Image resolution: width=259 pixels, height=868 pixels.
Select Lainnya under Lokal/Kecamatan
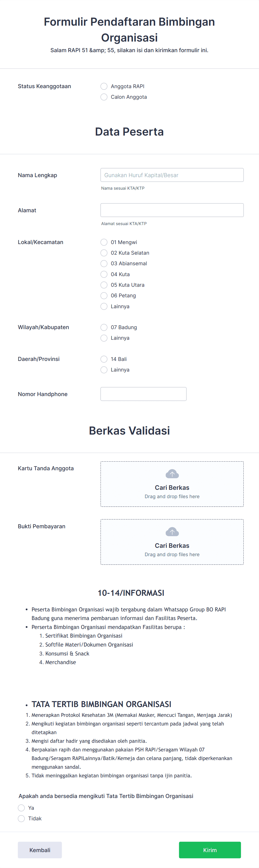104,306
